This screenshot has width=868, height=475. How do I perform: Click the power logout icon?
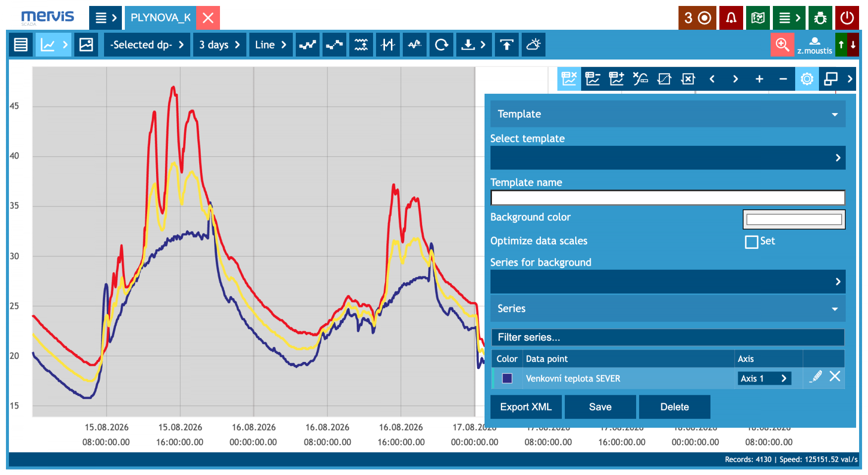point(847,18)
